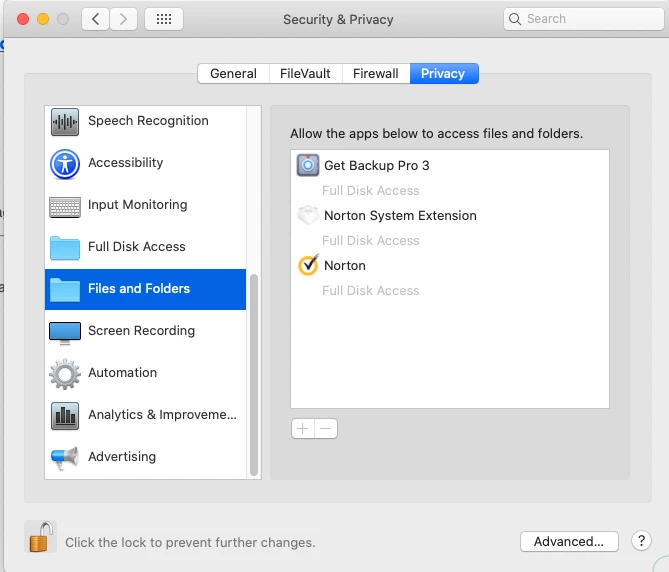Close the Security & Privacy window
This screenshot has height=572, width=669.
[23, 19]
